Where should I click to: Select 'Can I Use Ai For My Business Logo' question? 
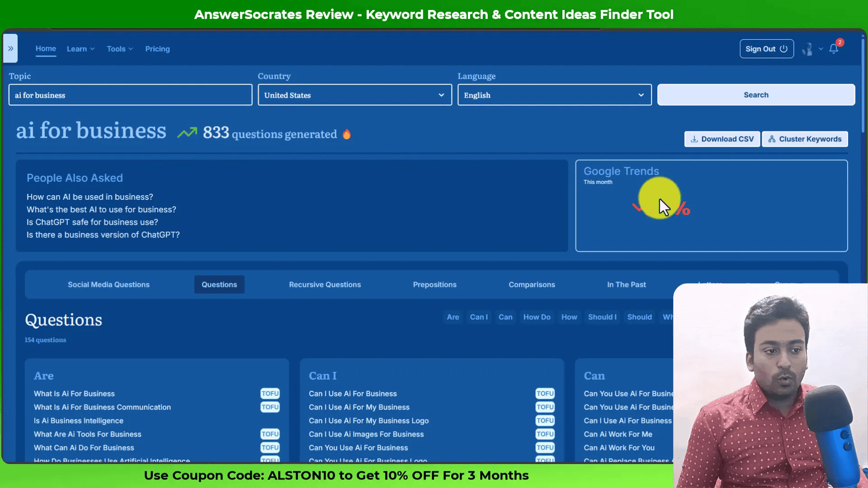click(369, 421)
